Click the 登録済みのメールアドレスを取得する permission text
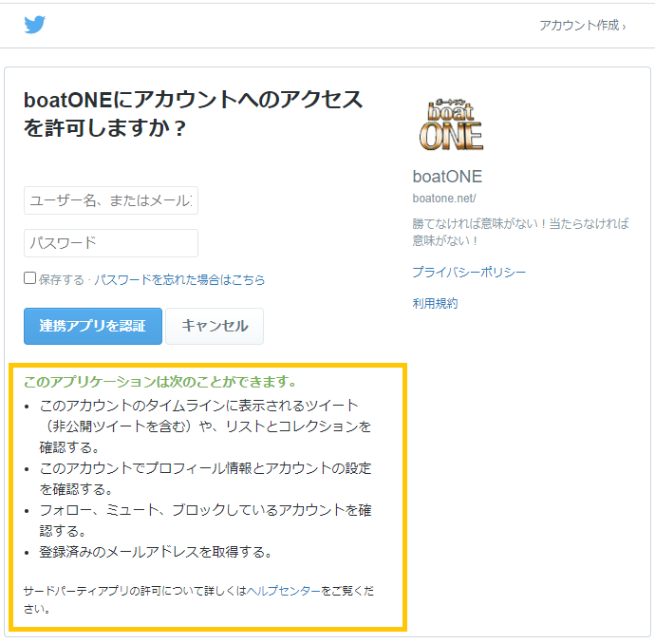 coord(156,552)
